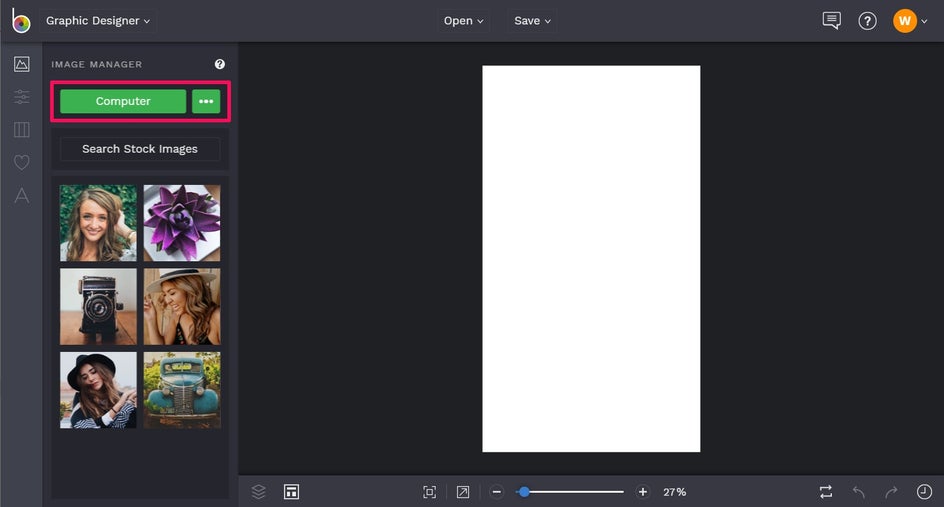Image resolution: width=944 pixels, height=507 pixels.
Task: Open the Save menu
Action: pyautogui.click(x=532, y=20)
